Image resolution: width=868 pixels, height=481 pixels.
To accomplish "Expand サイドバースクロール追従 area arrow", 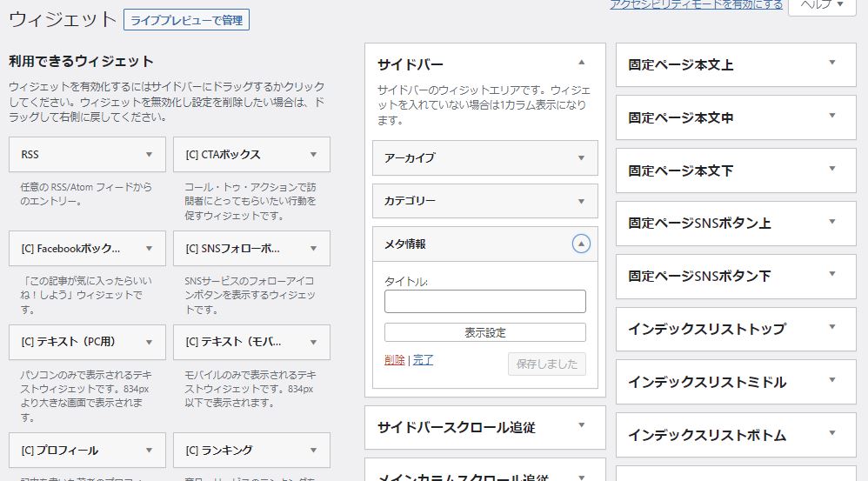I will (581, 425).
